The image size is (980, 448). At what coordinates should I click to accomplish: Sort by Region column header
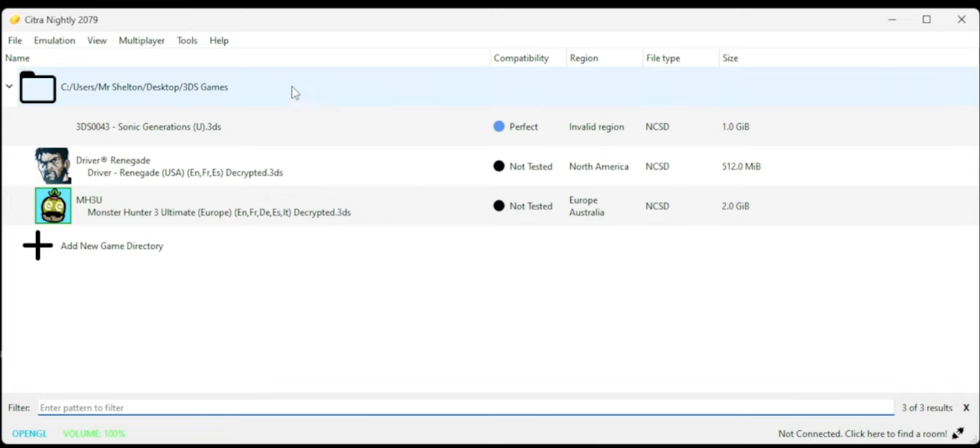604,58
